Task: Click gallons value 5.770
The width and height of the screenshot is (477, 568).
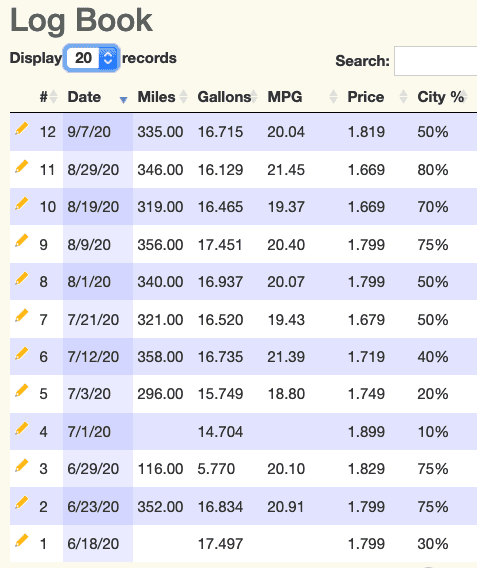Action: pos(216,469)
